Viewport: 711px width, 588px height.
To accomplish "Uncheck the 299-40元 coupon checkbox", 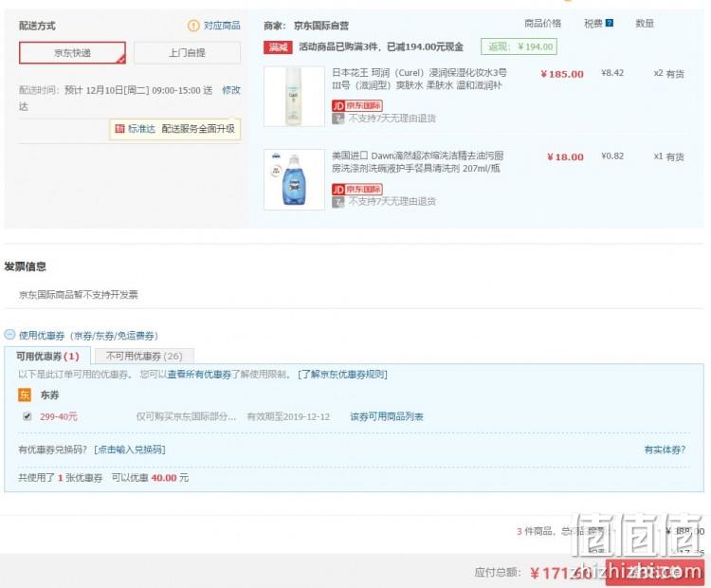I will tap(27, 416).
